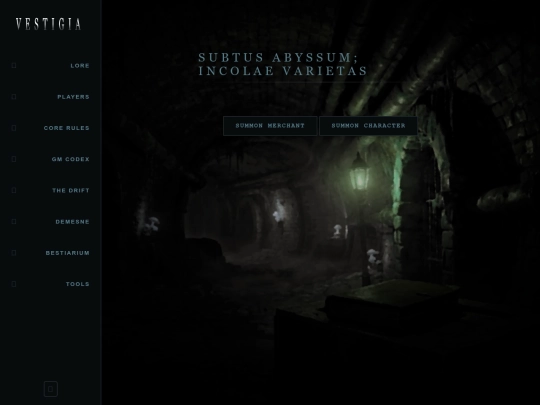
Task: Click the icon beside Core Rules
Action: [x=14, y=128]
